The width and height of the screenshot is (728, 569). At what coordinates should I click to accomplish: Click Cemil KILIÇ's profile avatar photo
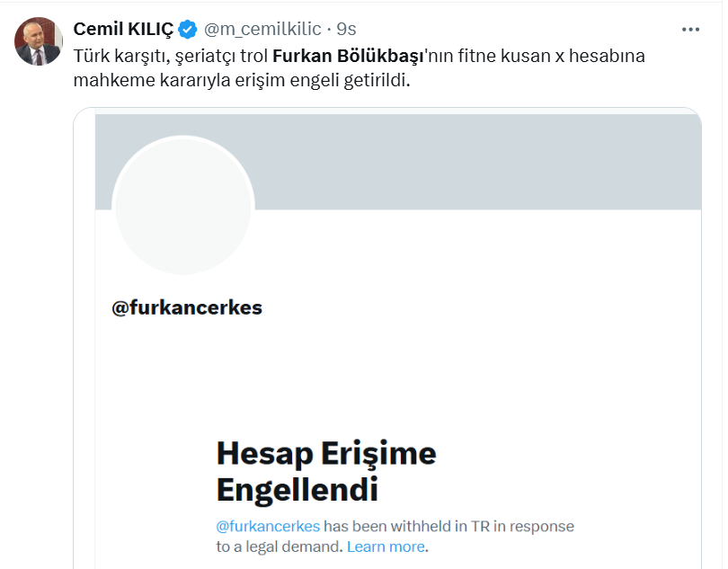(39, 41)
